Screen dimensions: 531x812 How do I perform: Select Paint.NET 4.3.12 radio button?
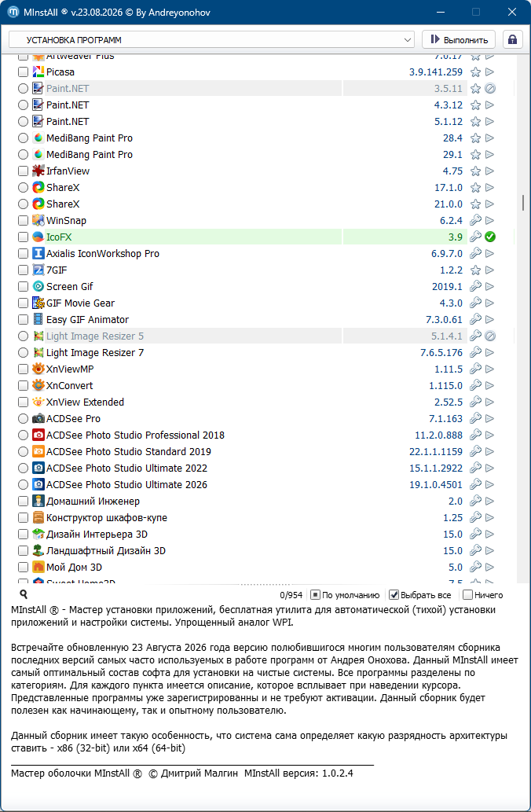click(x=23, y=105)
